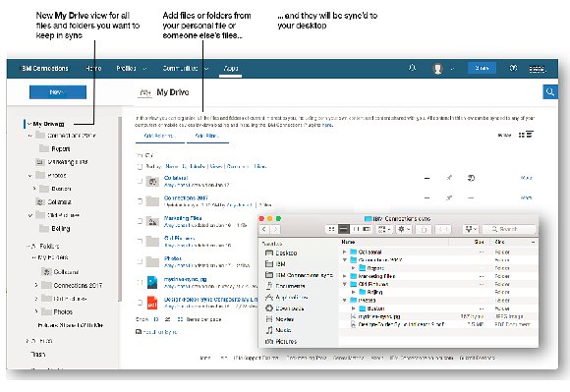
Task: Click the red PDF file icon in list
Action: 152,303
